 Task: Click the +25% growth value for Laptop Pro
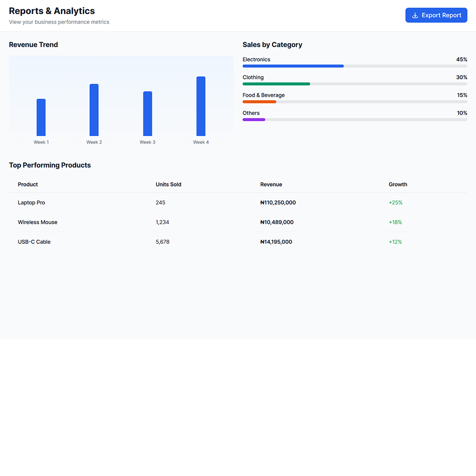(x=395, y=202)
